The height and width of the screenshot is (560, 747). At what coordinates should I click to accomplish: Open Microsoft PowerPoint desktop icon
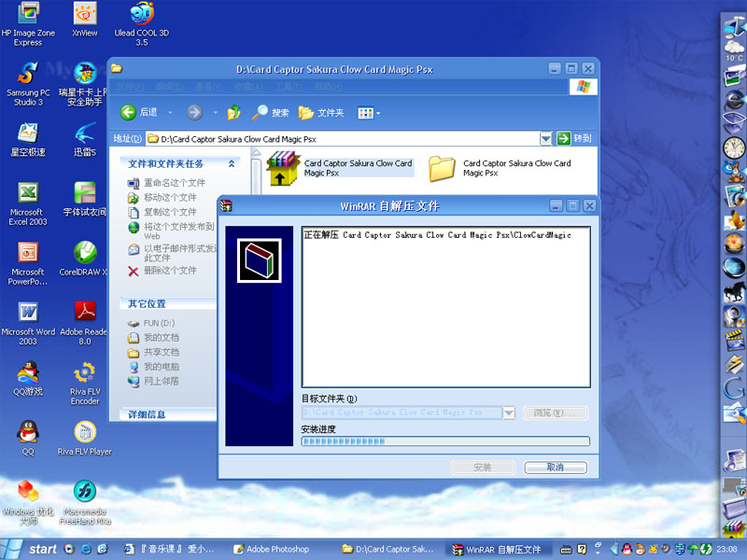(x=28, y=264)
